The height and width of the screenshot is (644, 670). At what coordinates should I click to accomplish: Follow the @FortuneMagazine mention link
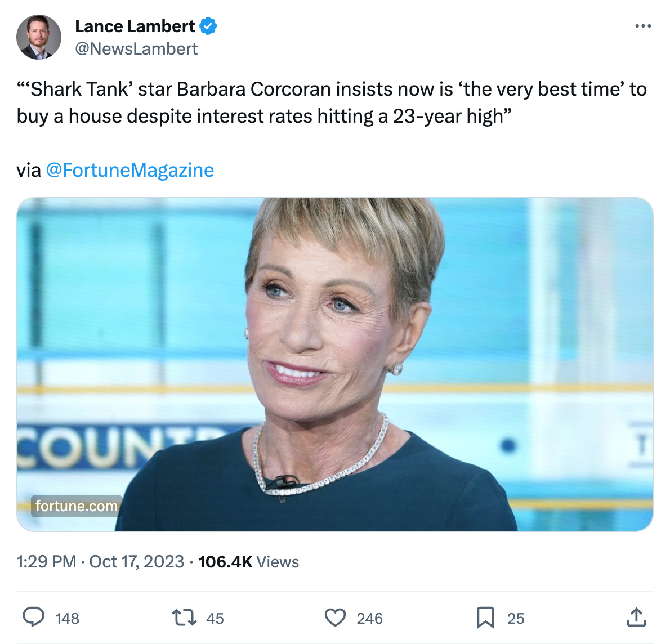[x=130, y=170]
